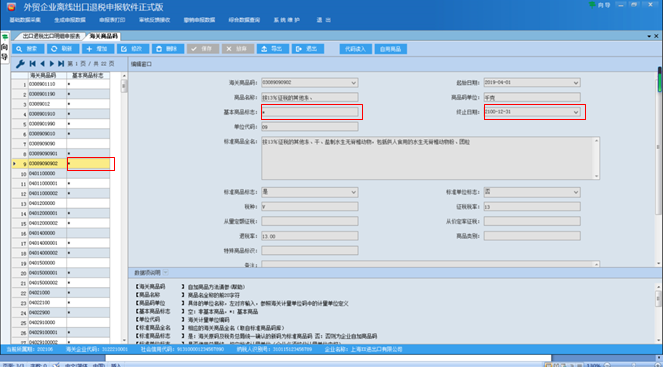Click the wrench settings icon above grid
The width and height of the screenshot is (663, 367).
pos(20,64)
